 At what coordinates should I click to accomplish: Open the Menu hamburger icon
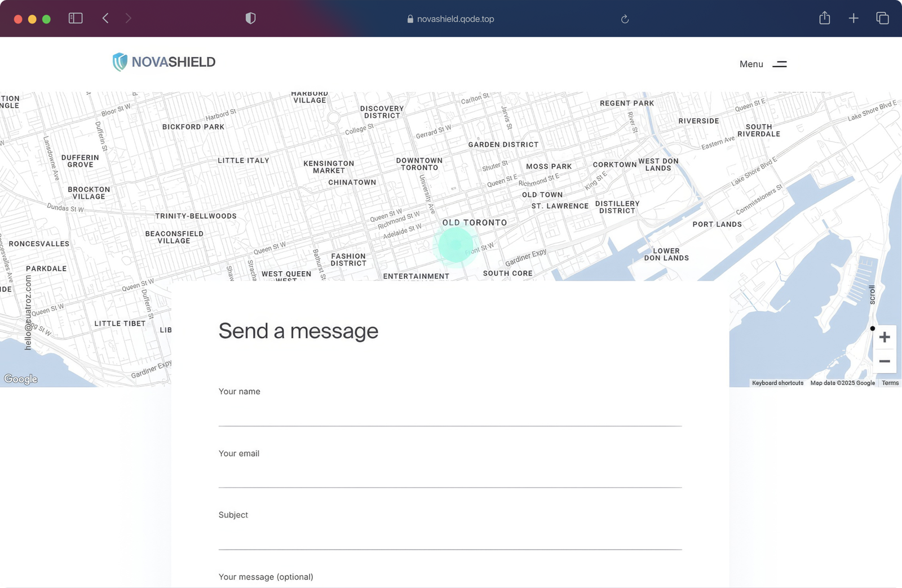779,64
